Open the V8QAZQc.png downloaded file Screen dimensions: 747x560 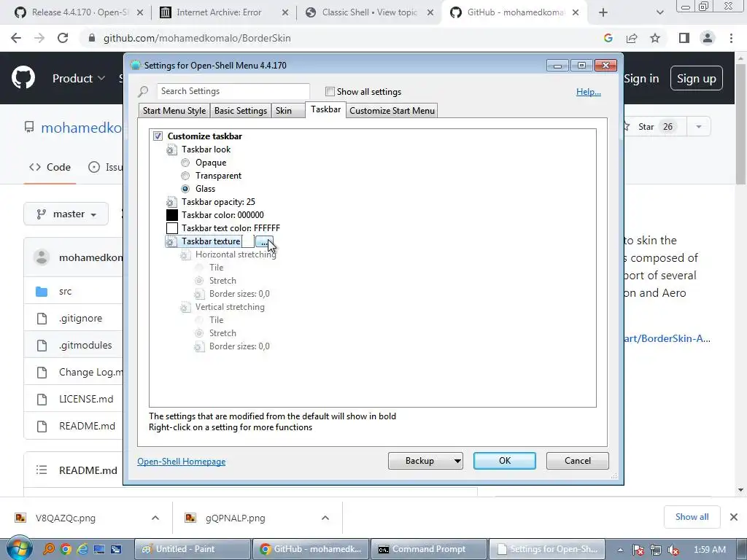click(65, 518)
